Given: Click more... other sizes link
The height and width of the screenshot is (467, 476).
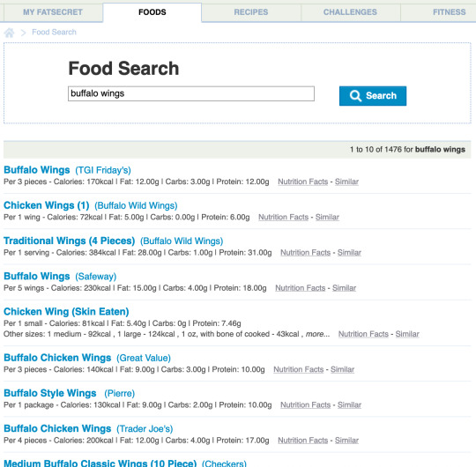Looking at the screenshot, I should [x=317, y=335].
